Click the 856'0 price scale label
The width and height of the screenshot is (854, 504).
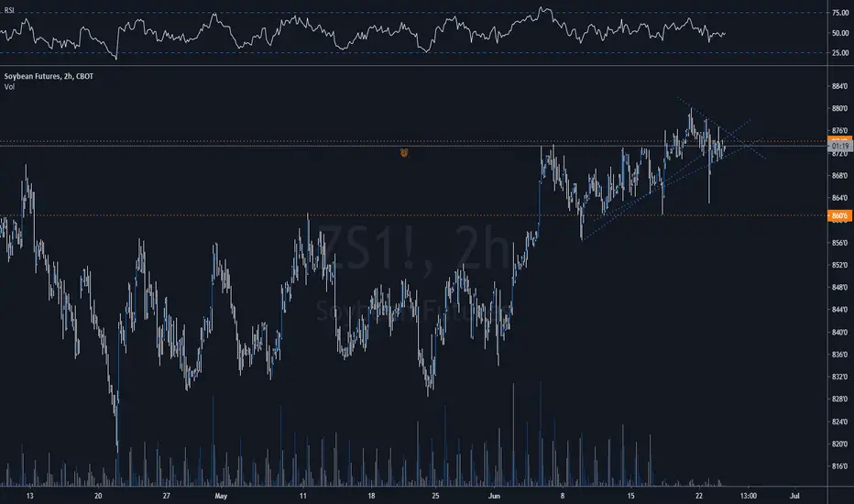(840, 243)
